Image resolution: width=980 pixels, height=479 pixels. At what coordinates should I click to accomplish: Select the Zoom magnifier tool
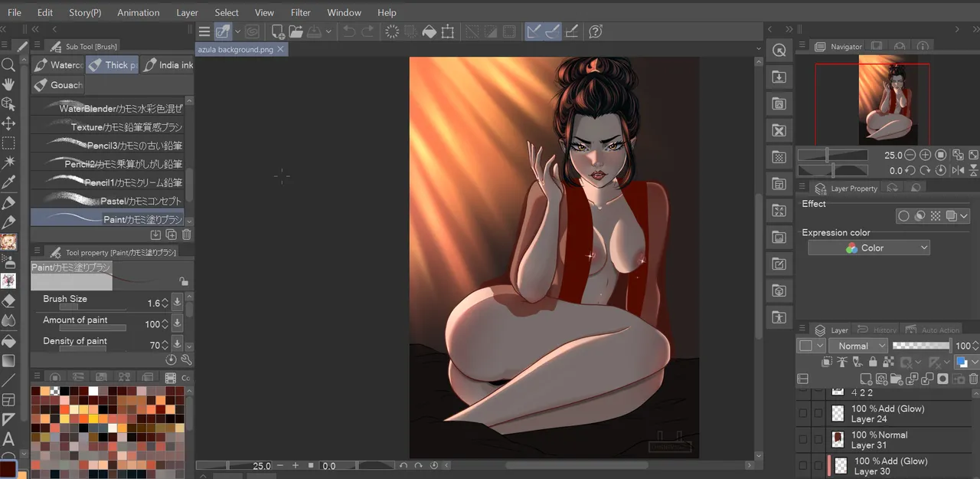point(8,65)
